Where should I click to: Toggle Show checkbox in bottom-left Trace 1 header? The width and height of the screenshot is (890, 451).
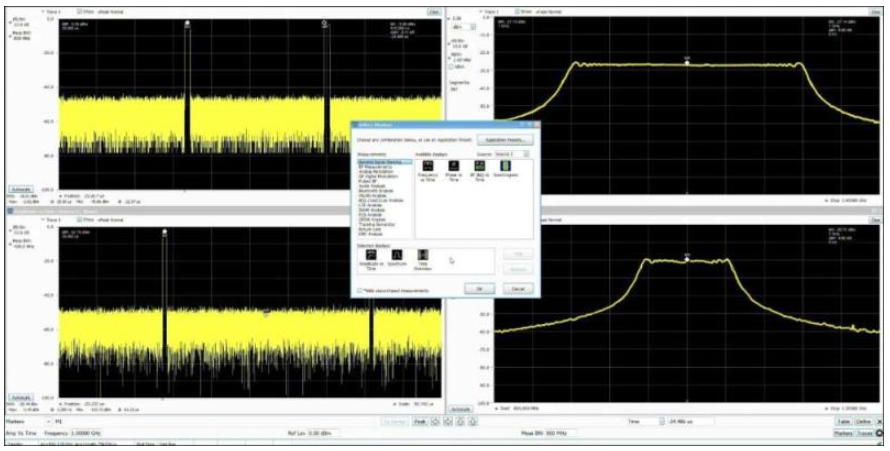[79, 220]
